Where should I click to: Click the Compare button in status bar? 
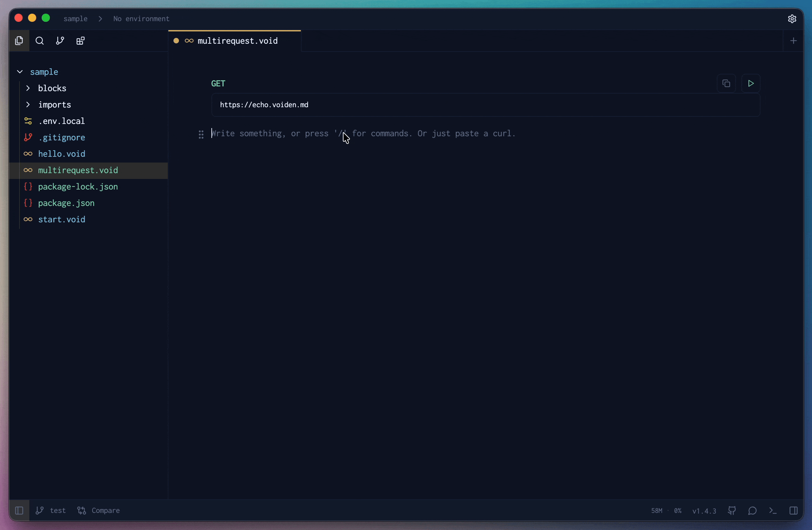(x=99, y=511)
